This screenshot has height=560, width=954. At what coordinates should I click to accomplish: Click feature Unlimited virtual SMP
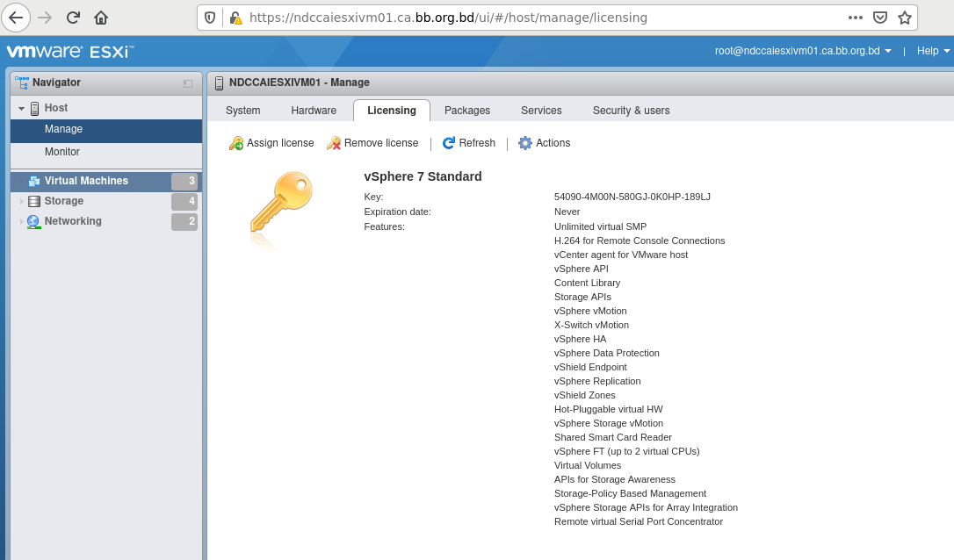tap(601, 226)
